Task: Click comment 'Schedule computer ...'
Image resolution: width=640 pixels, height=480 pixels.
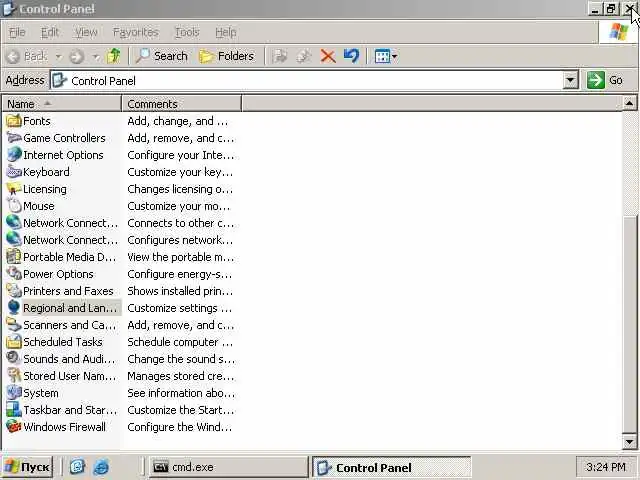Action: point(180,342)
